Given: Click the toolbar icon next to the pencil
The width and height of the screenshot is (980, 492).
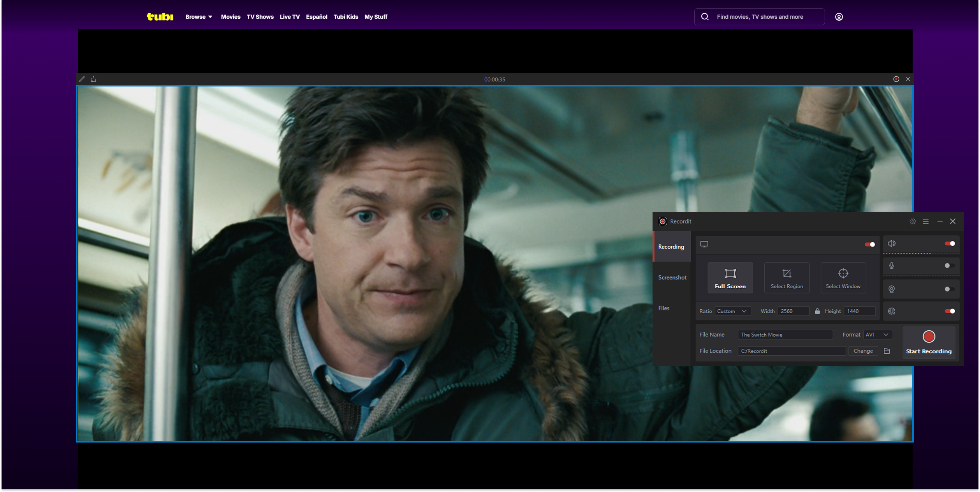Looking at the screenshot, I should tap(93, 79).
